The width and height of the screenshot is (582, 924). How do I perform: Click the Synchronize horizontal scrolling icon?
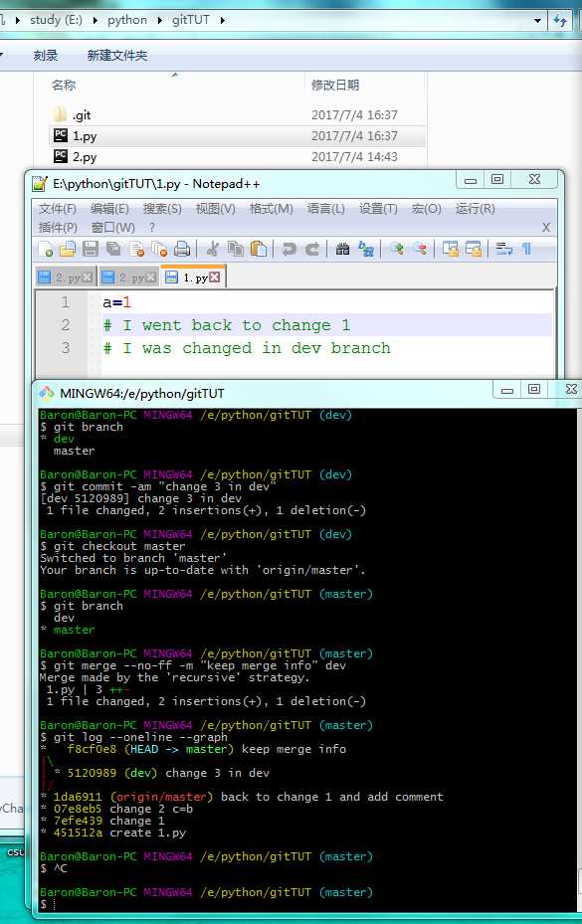point(474,249)
